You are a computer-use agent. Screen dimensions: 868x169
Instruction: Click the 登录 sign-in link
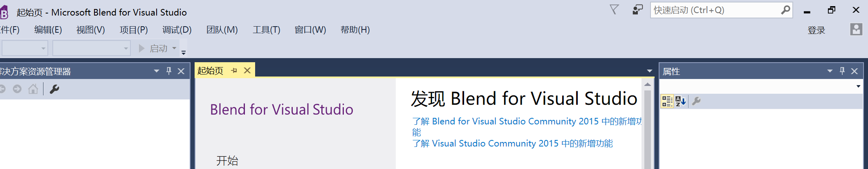coord(816,30)
